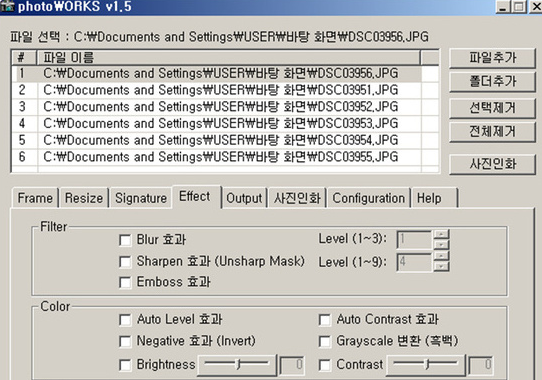The width and height of the screenshot is (542, 380).
Task: Enable the Contrast checkbox
Action: coord(324,365)
